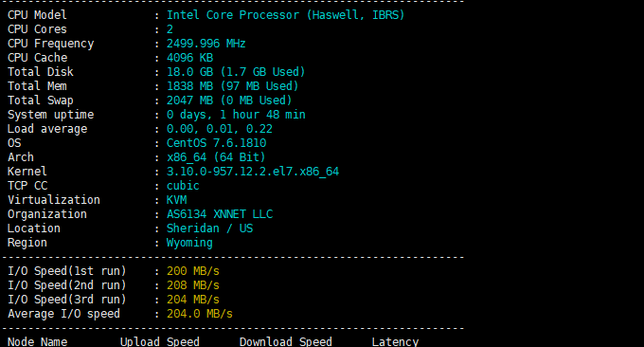Click the 'Latency' column header

click(395, 342)
